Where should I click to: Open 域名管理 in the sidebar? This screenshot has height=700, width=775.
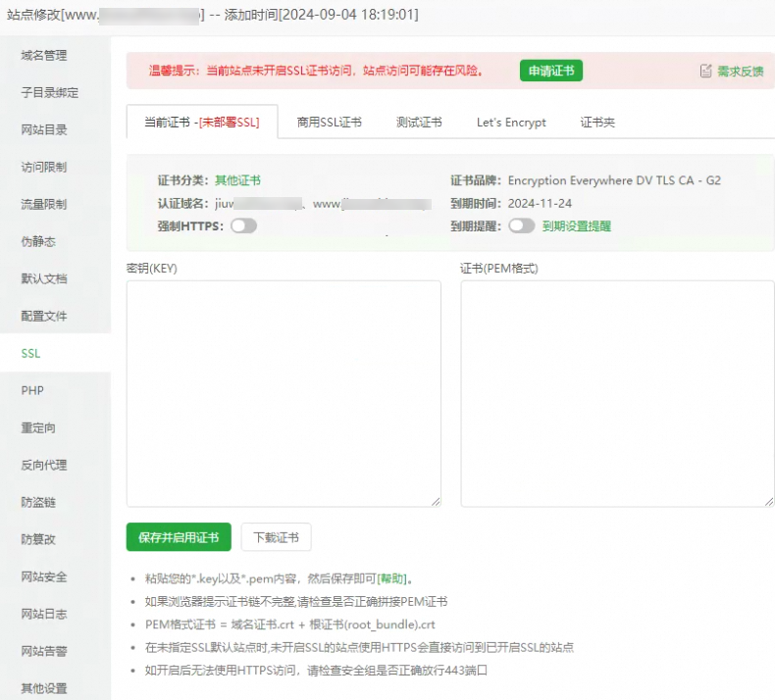tap(44, 55)
